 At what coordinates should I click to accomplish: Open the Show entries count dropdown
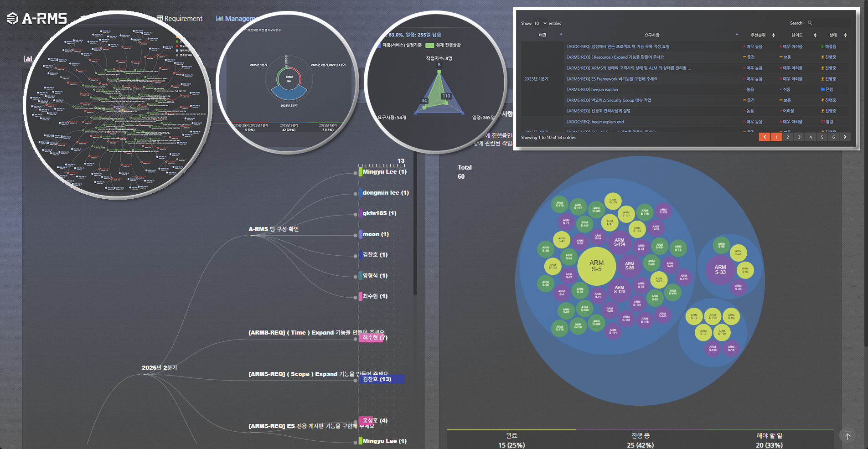[540, 23]
